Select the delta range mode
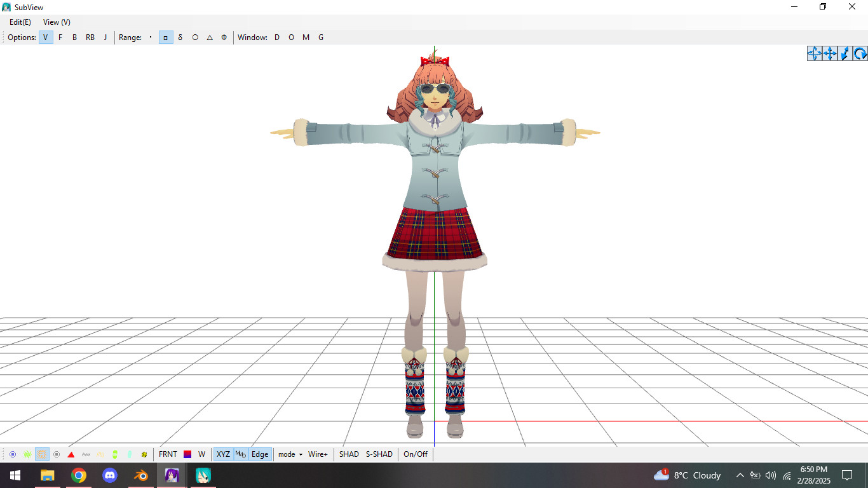Screen dimensions: 868x488 (180, 37)
